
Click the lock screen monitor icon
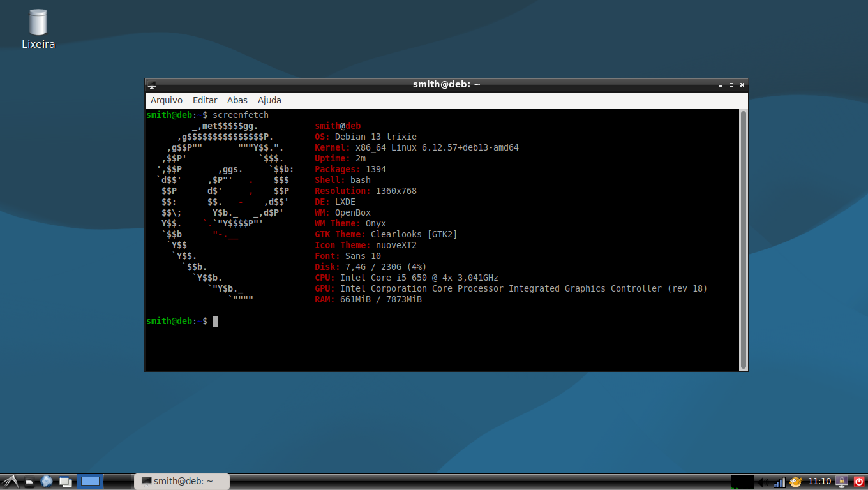coord(842,482)
